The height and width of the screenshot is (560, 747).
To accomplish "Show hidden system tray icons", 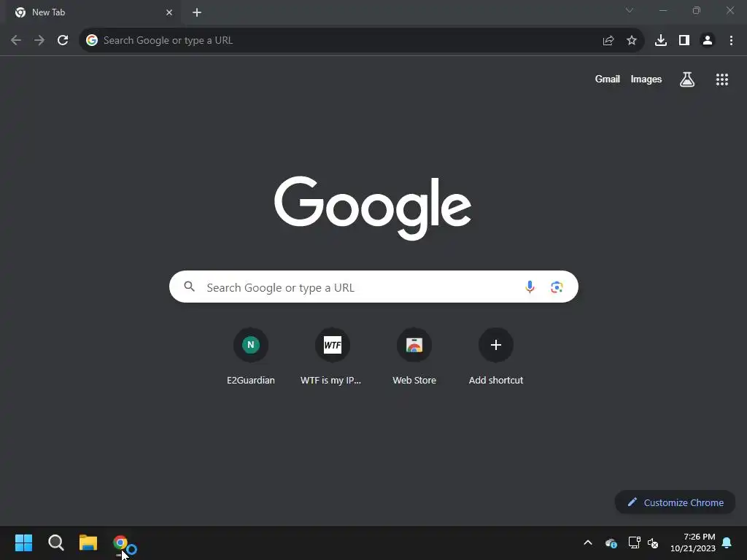I will coord(588,542).
